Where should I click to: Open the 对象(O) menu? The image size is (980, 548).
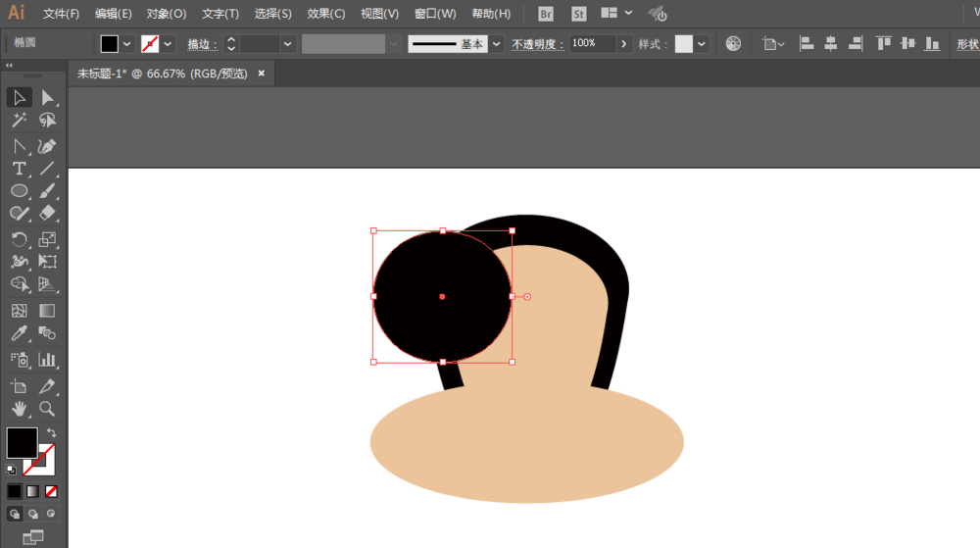pyautogui.click(x=167, y=14)
